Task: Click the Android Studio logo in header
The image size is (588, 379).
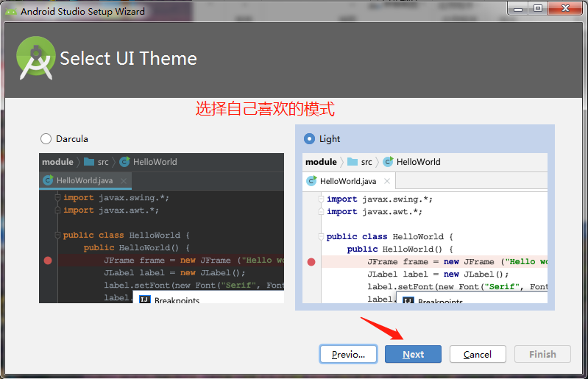Action: pos(35,57)
